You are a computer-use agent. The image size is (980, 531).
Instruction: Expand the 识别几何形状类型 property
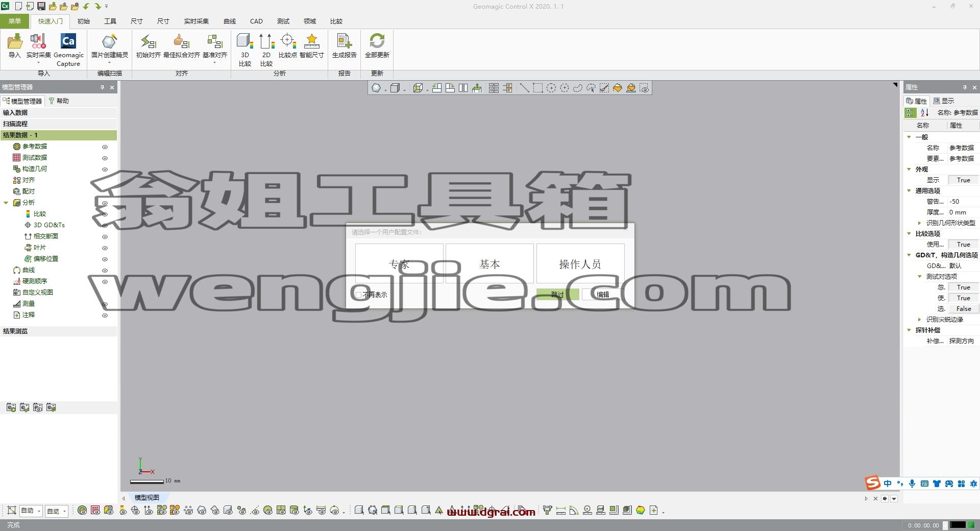[920, 223]
